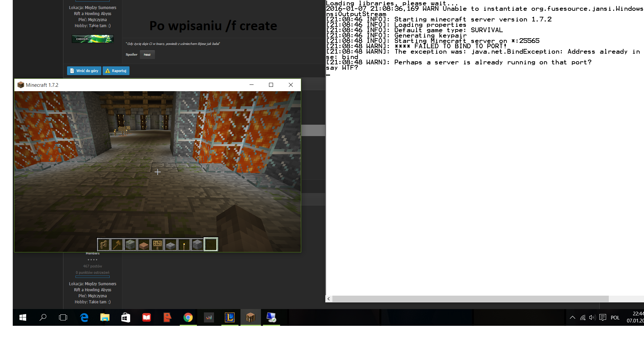This screenshot has height=362, width=644.
Task: Click the Chojnka banner image
Action: point(93,39)
